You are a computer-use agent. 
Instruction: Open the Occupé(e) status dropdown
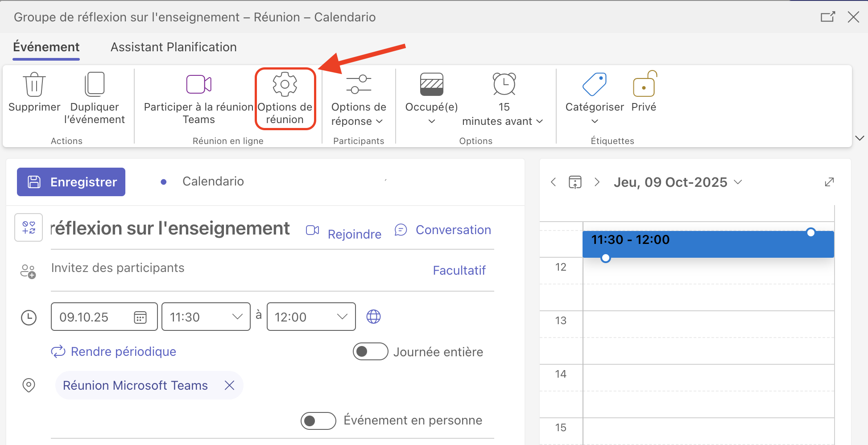point(431,114)
